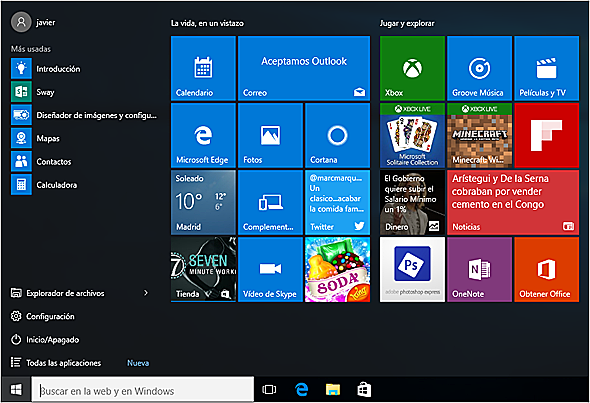Open the Complementos de teléfono tile

click(271, 202)
